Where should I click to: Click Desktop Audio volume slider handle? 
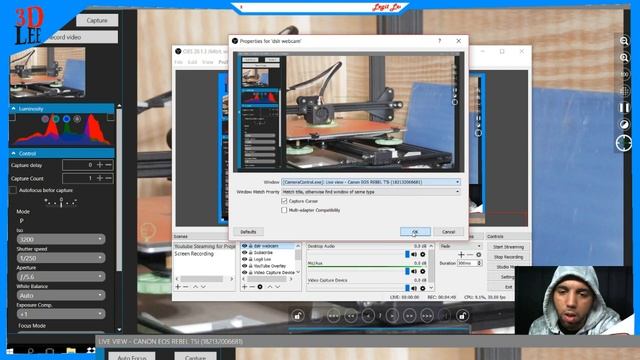click(407, 254)
